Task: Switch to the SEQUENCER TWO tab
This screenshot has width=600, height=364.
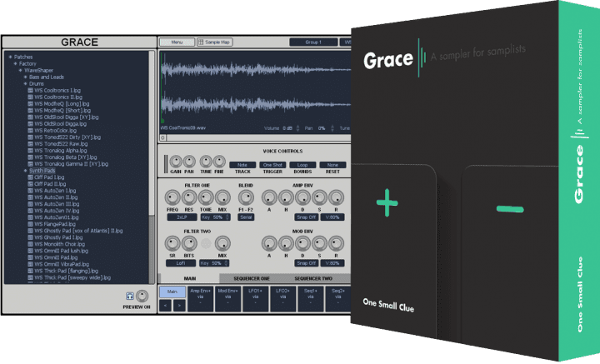Action: [313, 278]
